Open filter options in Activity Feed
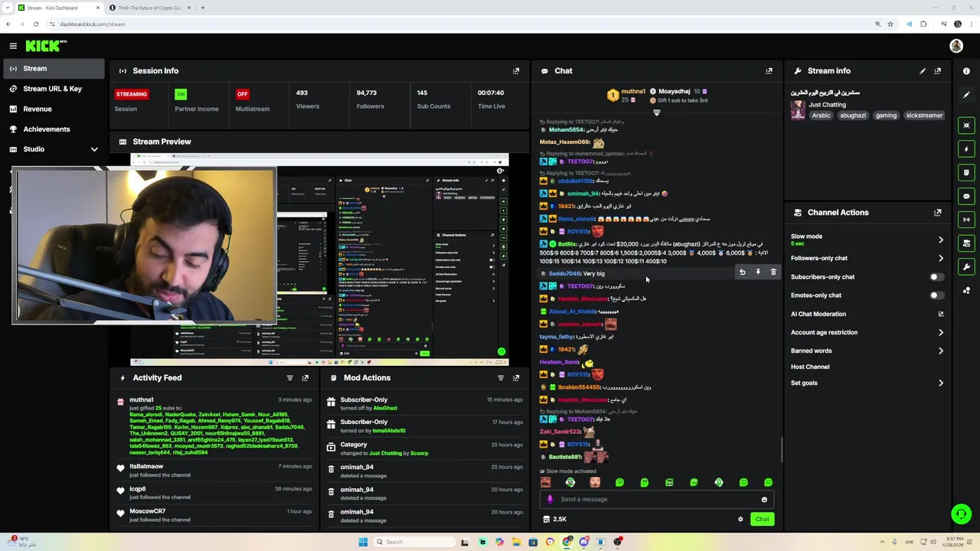 pyautogui.click(x=289, y=378)
